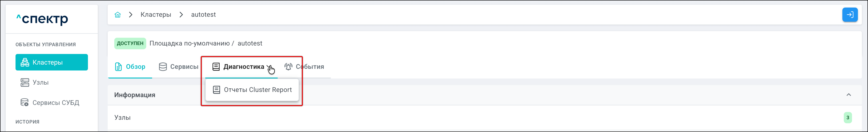Image resolution: width=868 pixels, height=132 pixels.
Task: Collapse the Информация section chevron
Action: point(848,95)
